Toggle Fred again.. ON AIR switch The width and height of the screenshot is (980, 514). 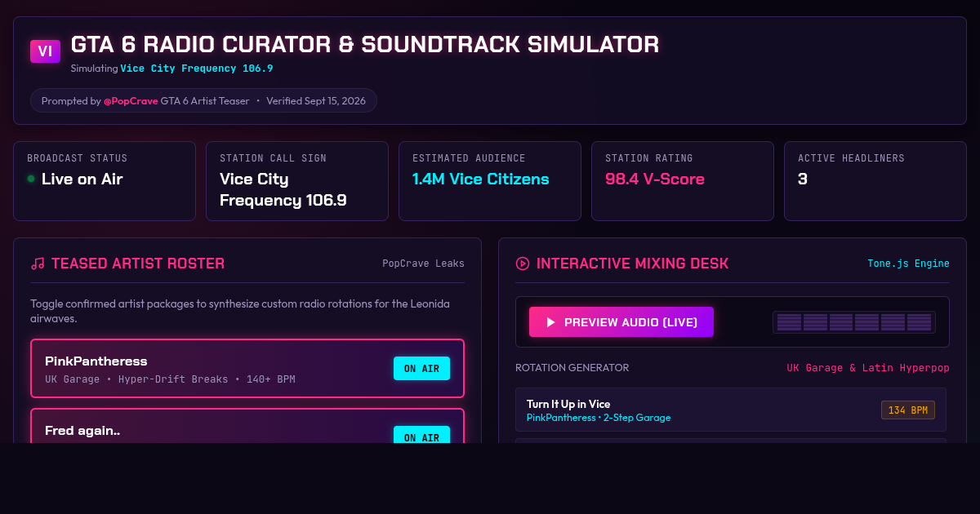click(x=421, y=435)
